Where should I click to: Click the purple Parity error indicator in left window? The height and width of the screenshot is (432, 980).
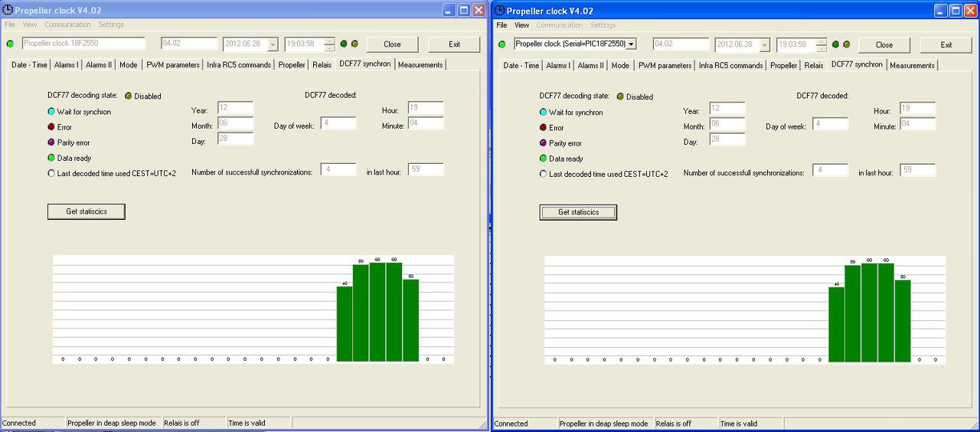click(x=51, y=142)
